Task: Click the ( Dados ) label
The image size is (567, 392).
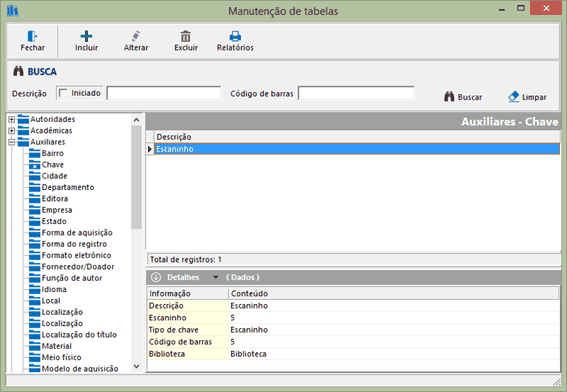Action: [x=243, y=277]
